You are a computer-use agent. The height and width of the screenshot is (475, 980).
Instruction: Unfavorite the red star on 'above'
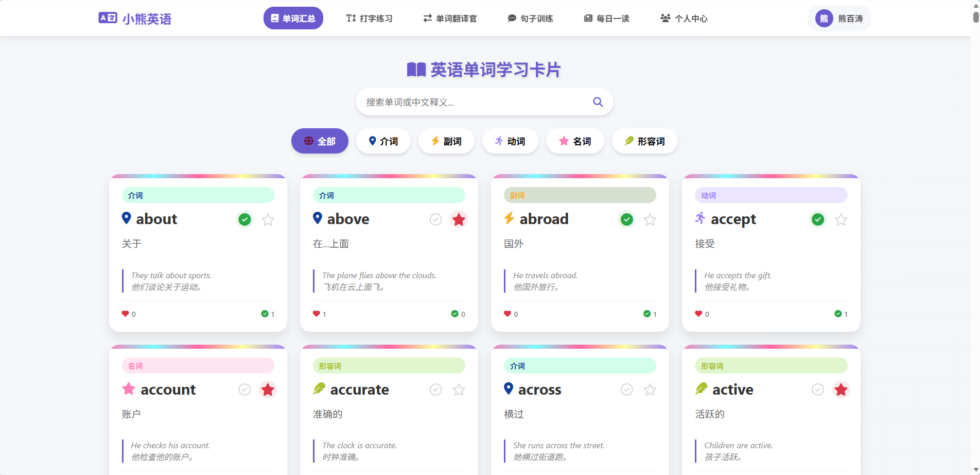click(x=459, y=220)
